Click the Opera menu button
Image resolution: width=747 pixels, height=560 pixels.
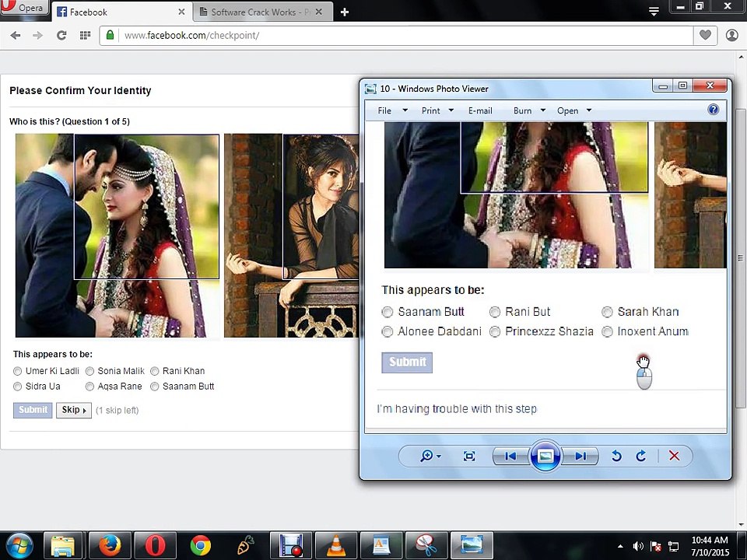click(25, 8)
